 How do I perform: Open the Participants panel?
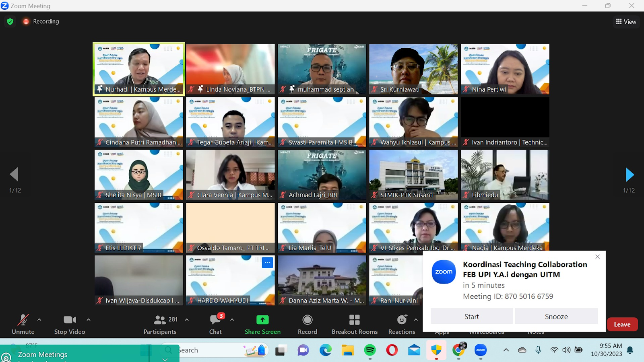coord(160,324)
